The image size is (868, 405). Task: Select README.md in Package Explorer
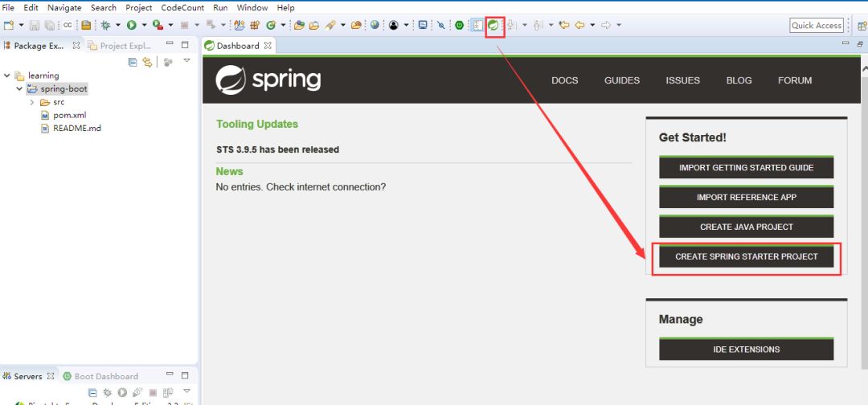(x=77, y=129)
